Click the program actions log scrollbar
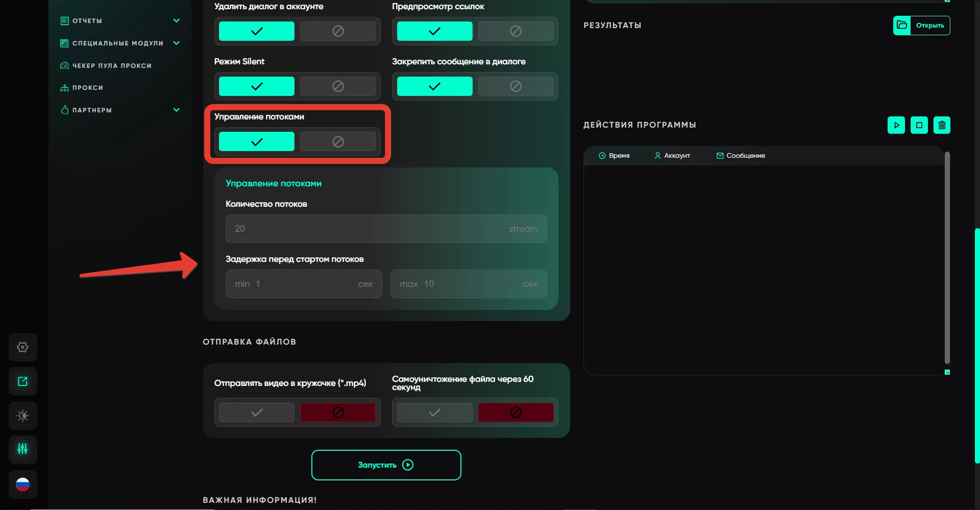 click(x=947, y=258)
